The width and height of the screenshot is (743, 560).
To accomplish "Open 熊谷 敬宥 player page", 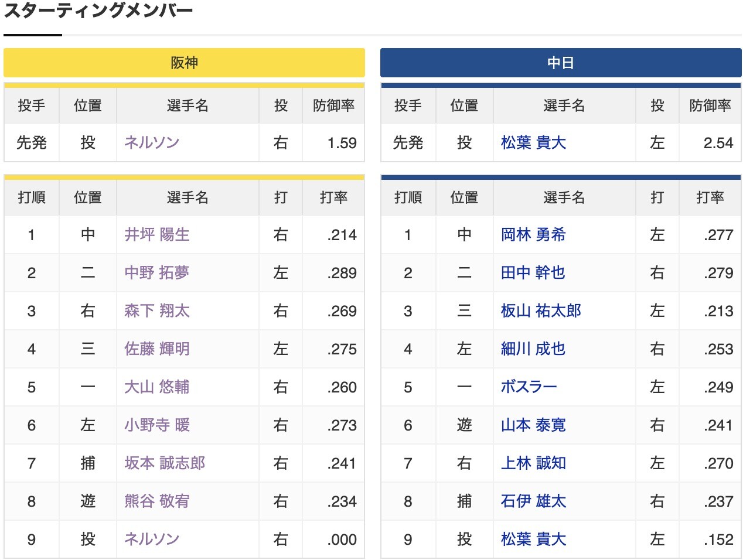I will tap(157, 501).
